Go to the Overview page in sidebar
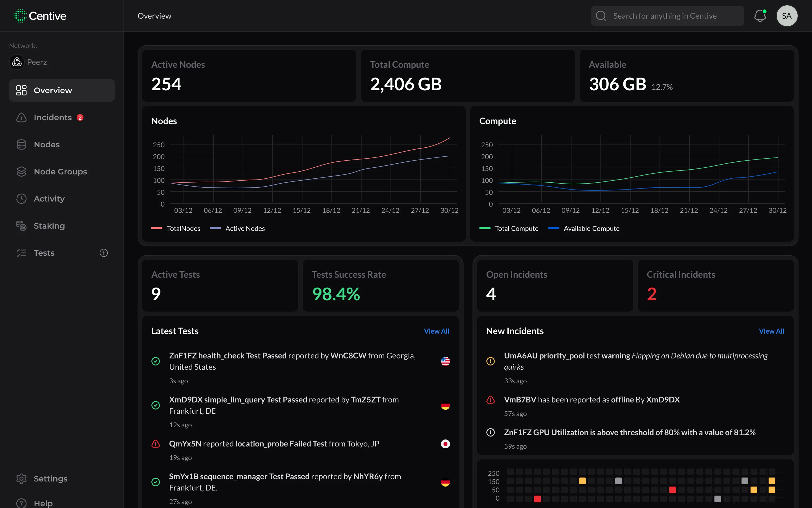Image resolution: width=812 pixels, height=508 pixels. tap(62, 90)
